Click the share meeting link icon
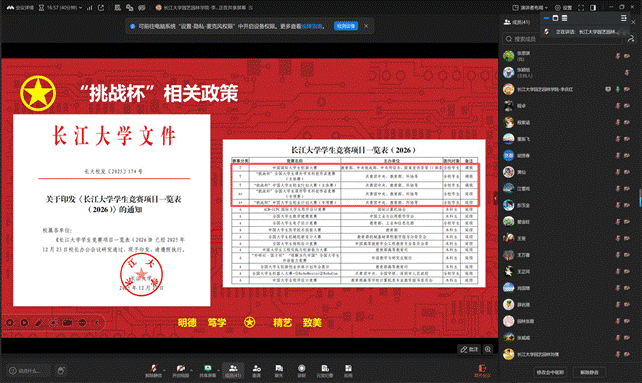Viewport: 642px width, 383px height. [x=101, y=8]
